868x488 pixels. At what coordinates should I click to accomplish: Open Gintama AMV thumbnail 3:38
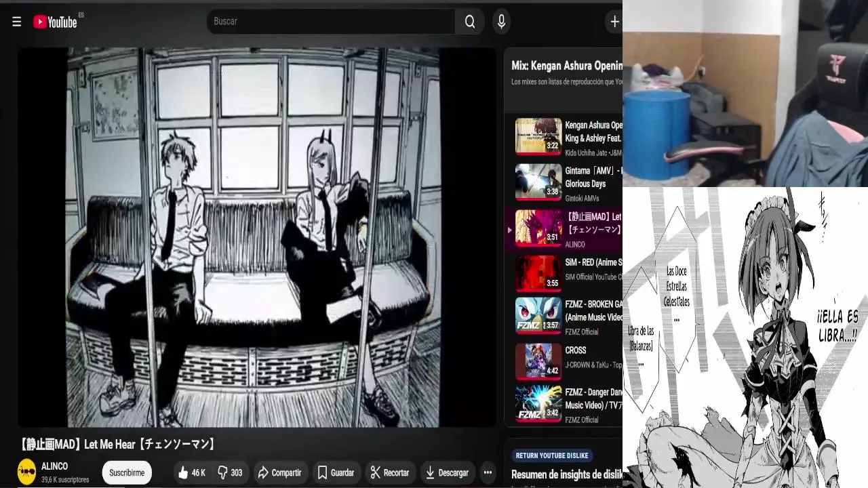[538, 182]
